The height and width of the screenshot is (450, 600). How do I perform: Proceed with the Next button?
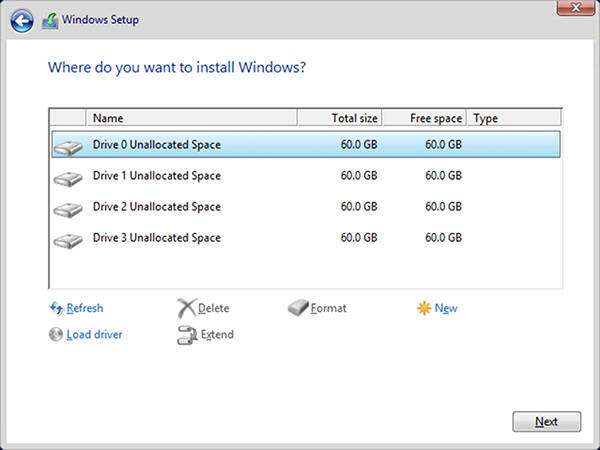point(546,422)
